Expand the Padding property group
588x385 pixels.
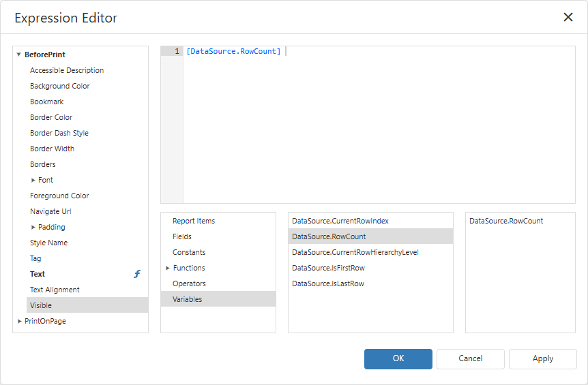[33, 228]
